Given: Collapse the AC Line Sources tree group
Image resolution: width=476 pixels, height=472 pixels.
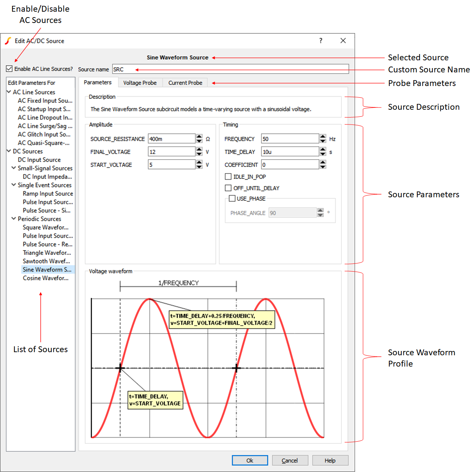Looking at the screenshot, I should pos(9,92).
